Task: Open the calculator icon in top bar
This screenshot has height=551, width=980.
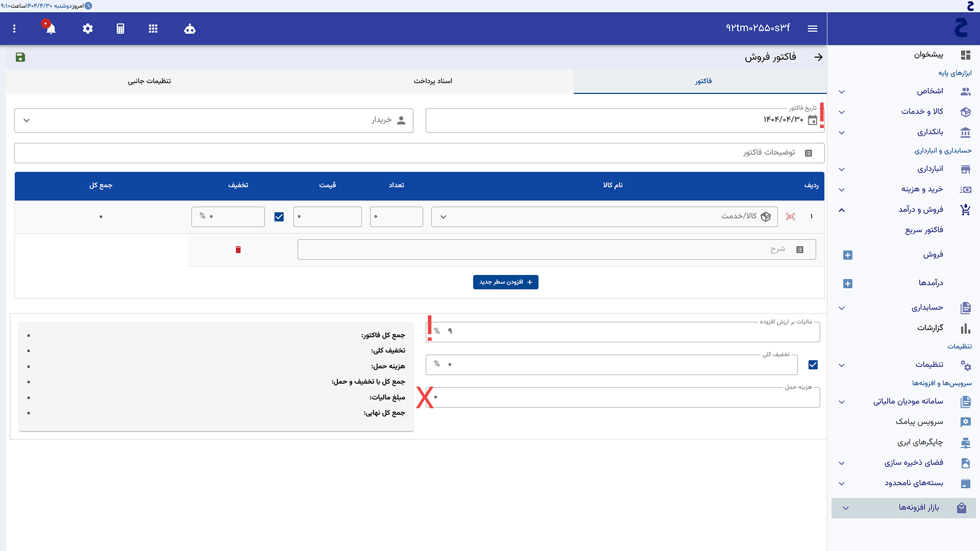Action: pyautogui.click(x=120, y=29)
